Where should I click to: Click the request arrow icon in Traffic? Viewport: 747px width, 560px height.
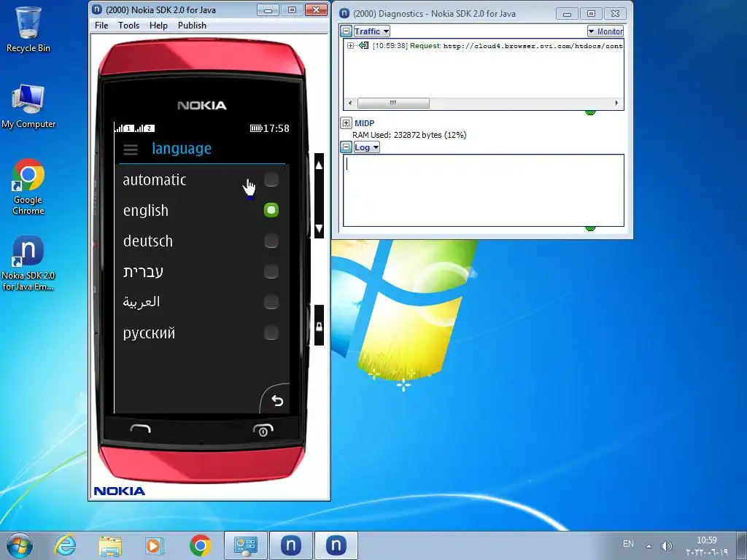pyautogui.click(x=364, y=46)
